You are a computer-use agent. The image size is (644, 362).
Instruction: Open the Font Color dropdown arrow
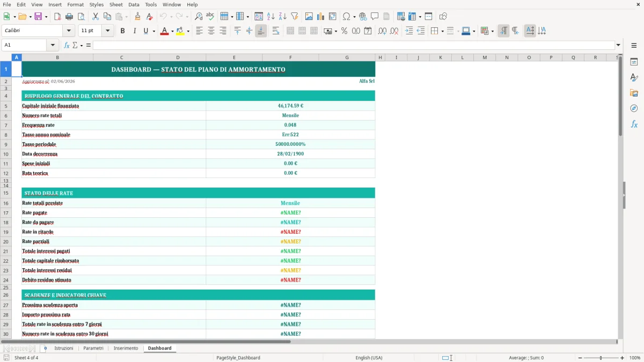point(172,31)
